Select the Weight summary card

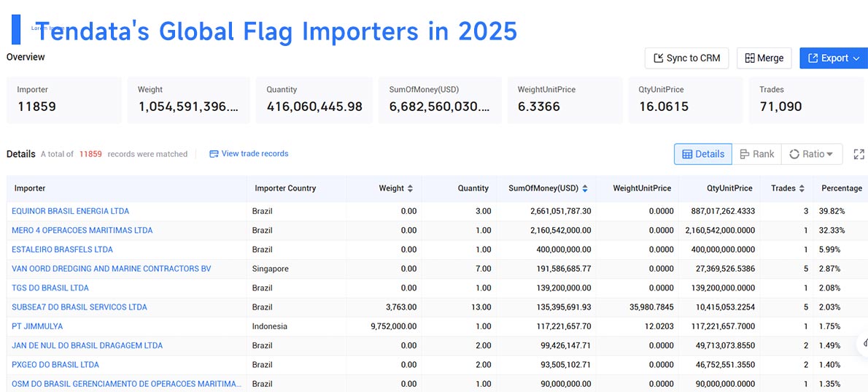click(x=188, y=100)
